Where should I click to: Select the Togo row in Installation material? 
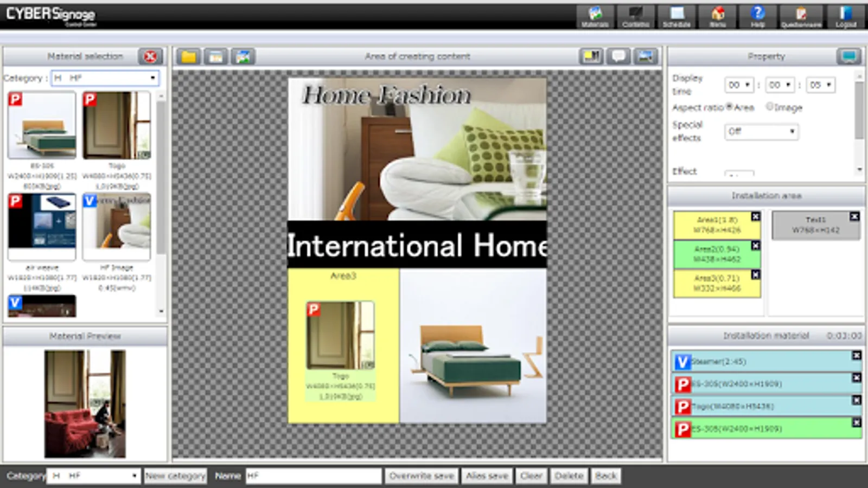click(767, 406)
